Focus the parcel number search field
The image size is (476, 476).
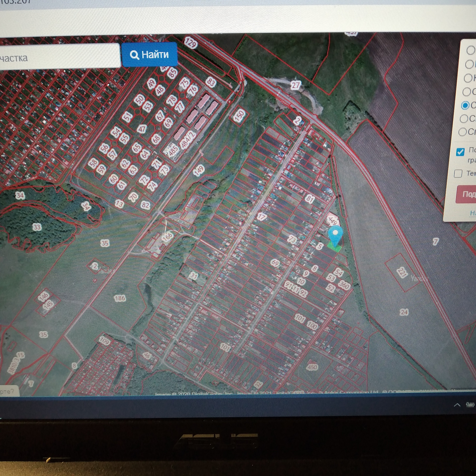(x=59, y=57)
